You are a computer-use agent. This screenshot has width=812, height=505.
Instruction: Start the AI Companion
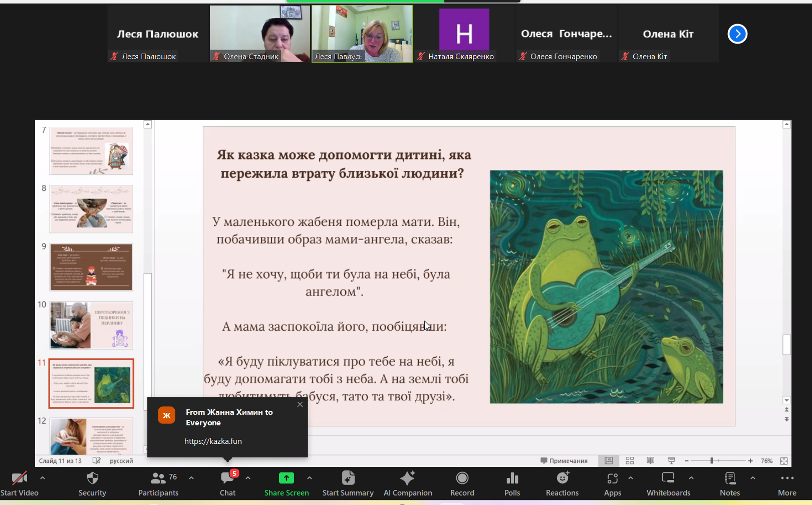tap(408, 483)
